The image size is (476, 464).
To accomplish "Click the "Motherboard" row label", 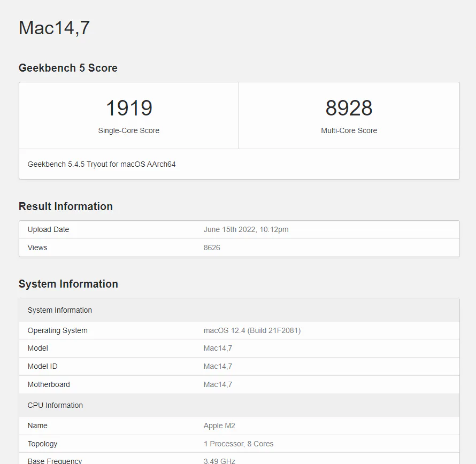I will tap(49, 384).
